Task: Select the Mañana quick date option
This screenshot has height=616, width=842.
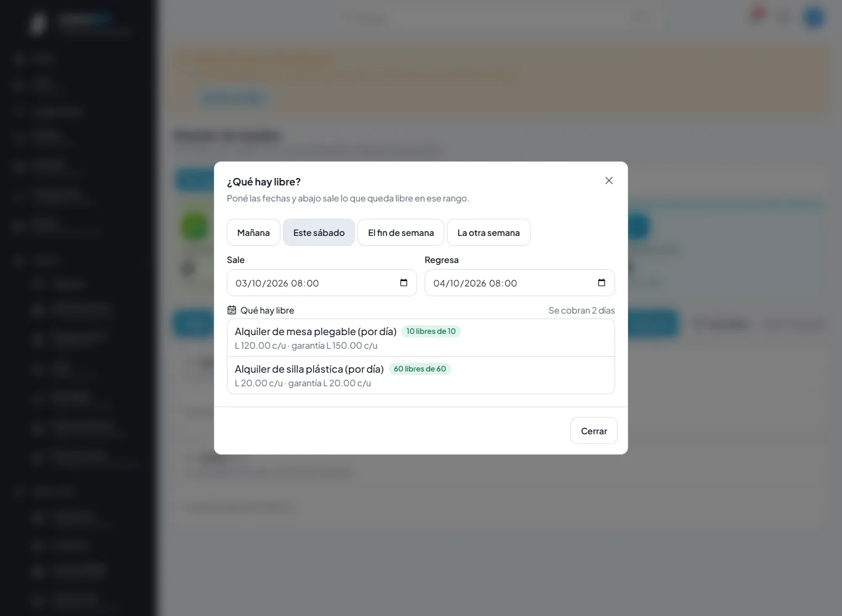Action: point(253,232)
